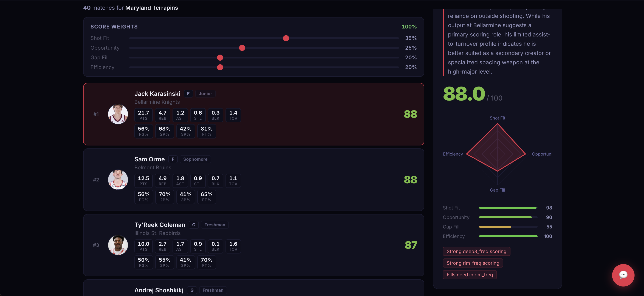Click Sam Orme's 88 match score
The image size is (644, 296).
pyautogui.click(x=410, y=179)
